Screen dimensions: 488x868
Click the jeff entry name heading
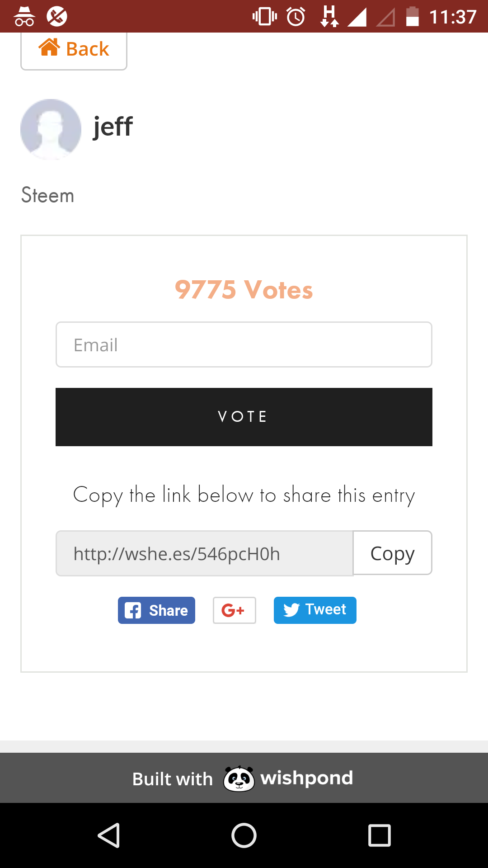click(113, 126)
